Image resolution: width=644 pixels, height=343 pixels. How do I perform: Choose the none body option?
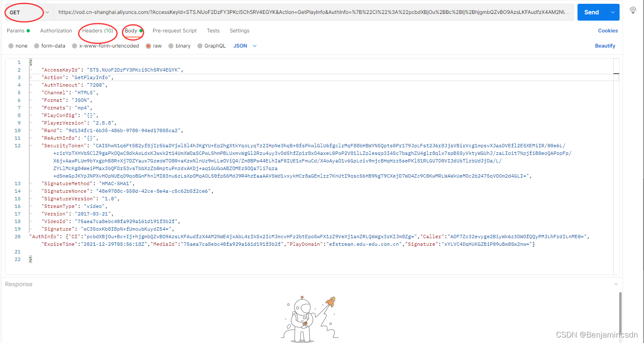click(18, 45)
